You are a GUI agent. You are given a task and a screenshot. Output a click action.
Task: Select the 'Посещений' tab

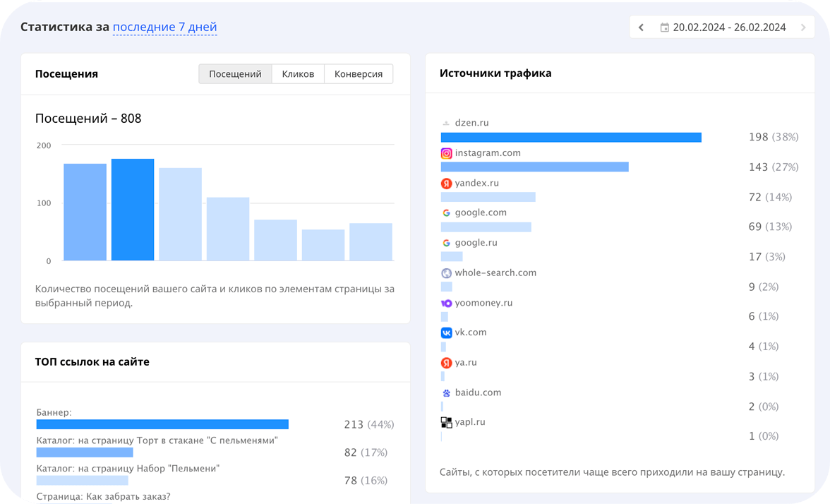pyautogui.click(x=235, y=74)
